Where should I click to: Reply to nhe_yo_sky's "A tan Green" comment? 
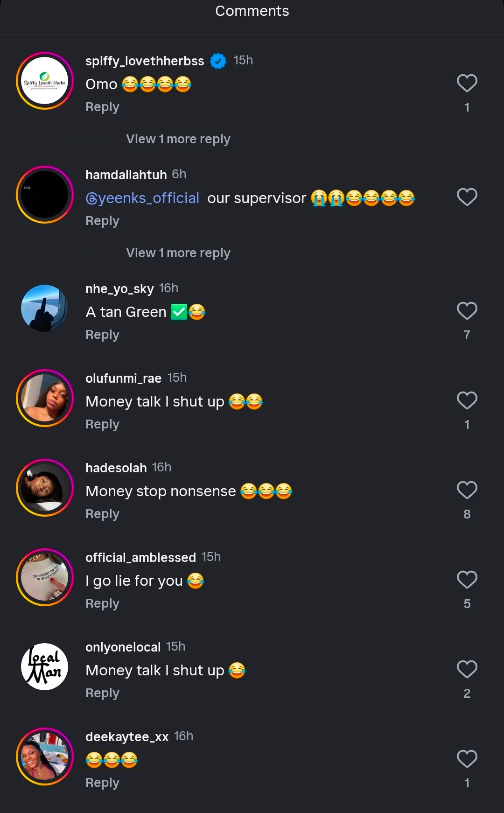point(102,335)
